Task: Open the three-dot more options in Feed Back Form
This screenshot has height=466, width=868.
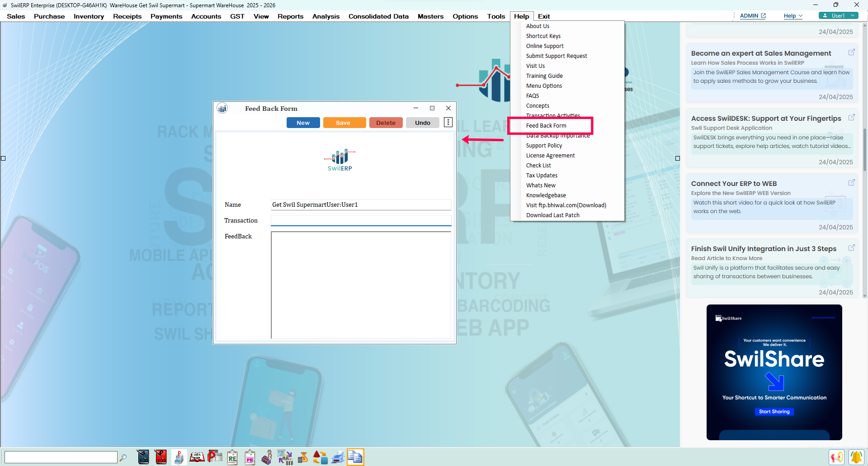Action: pos(448,122)
